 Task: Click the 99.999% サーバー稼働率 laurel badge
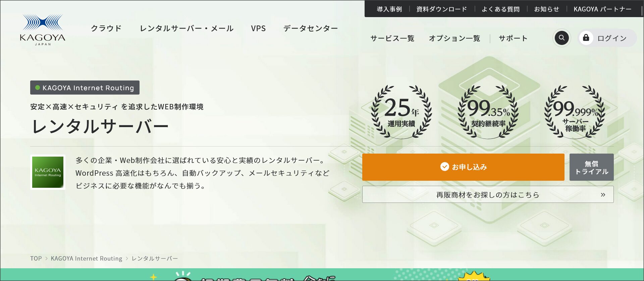point(575,112)
